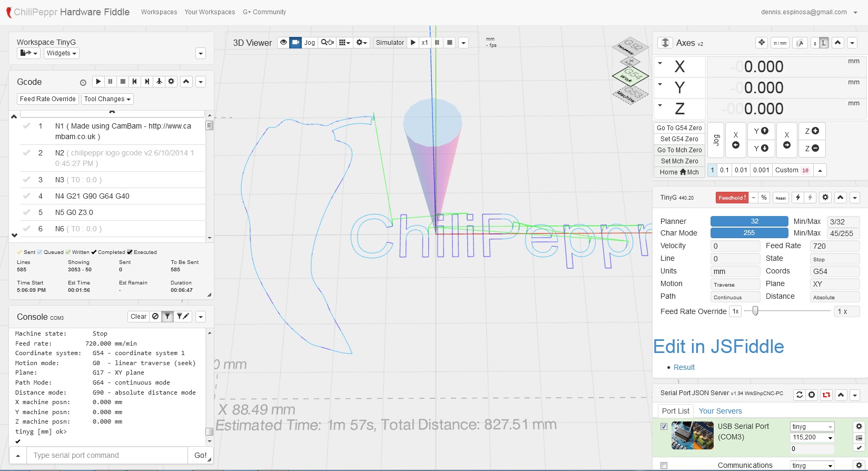Screen dimensions: 868x471
Task: Home the machine with Home Mch
Action: (x=679, y=172)
